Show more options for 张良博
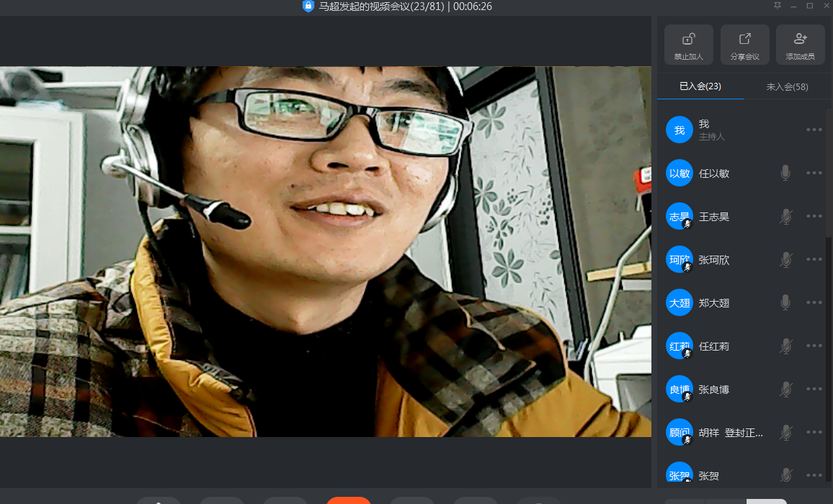833x504 pixels. tap(814, 390)
